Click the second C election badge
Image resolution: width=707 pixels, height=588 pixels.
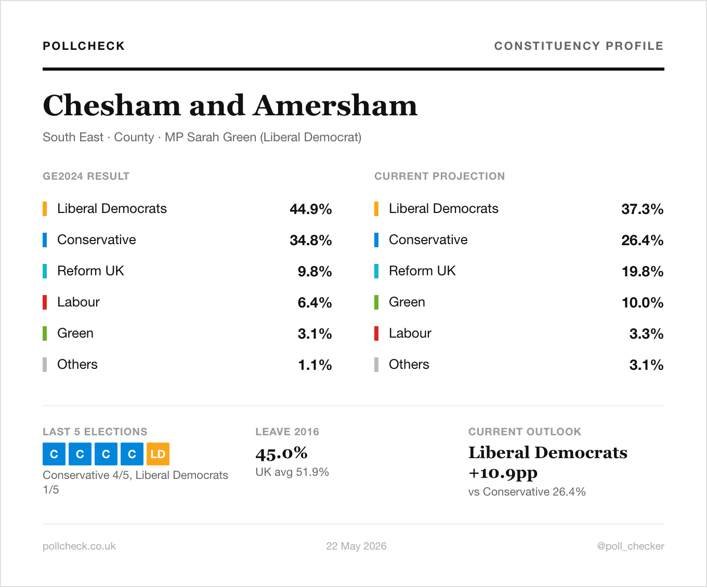[80, 454]
